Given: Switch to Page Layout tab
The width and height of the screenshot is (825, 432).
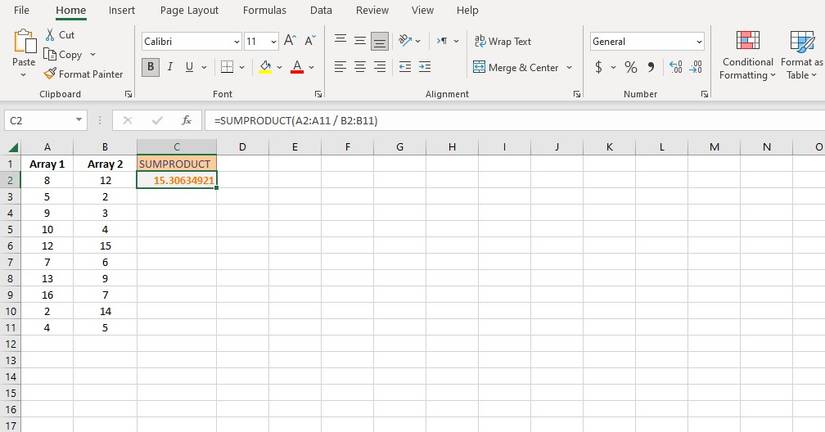Looking at the screenshot, I should point(189,10).
